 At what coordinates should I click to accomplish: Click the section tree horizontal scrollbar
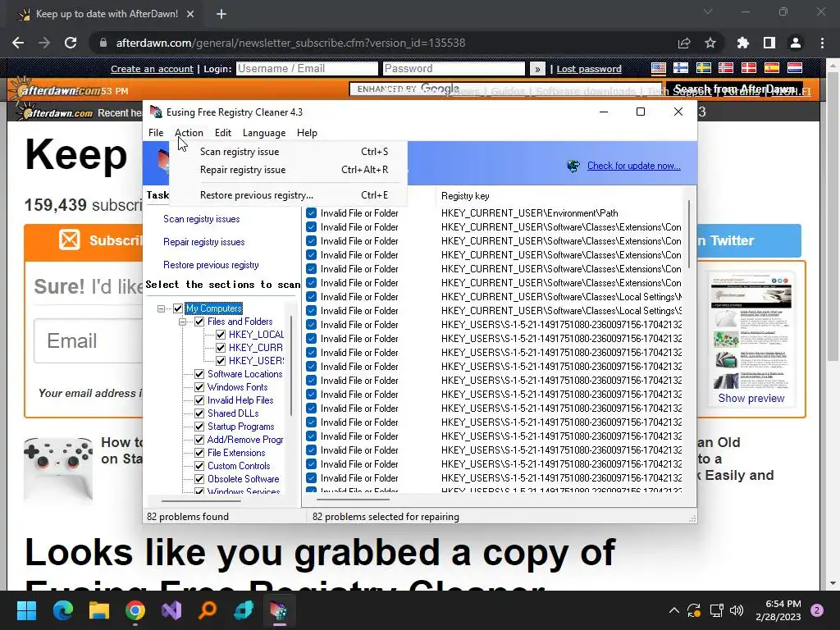[x=202, y=501]
